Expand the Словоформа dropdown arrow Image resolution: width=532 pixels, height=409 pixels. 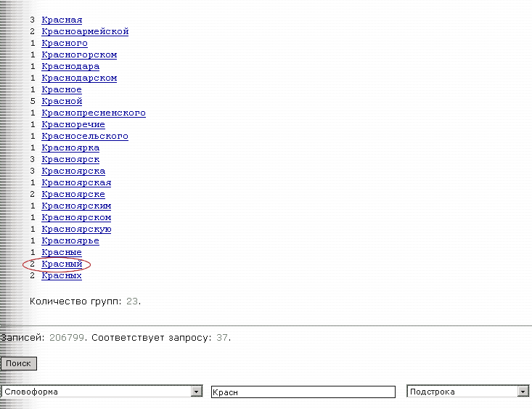pos(197,392)
